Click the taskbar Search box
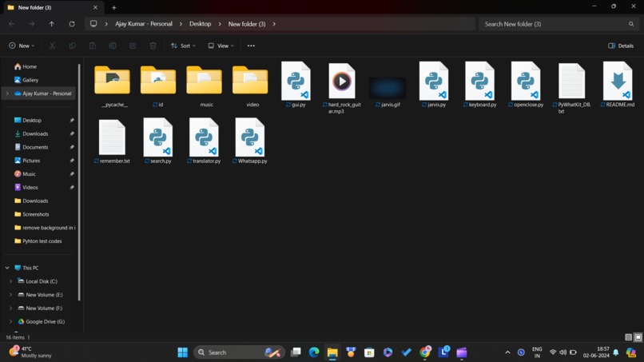 (240, 352)
